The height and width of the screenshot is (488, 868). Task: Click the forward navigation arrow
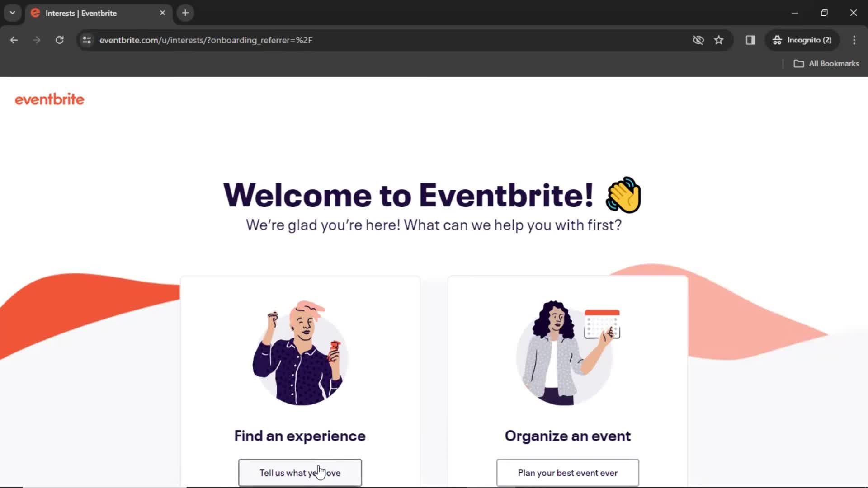[x=37, y=40]
